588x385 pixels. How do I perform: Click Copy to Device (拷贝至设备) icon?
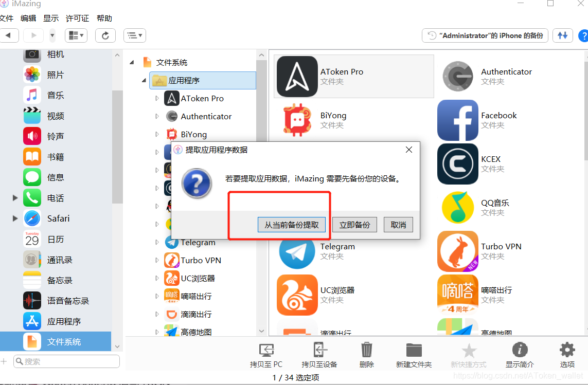[319, 355]
